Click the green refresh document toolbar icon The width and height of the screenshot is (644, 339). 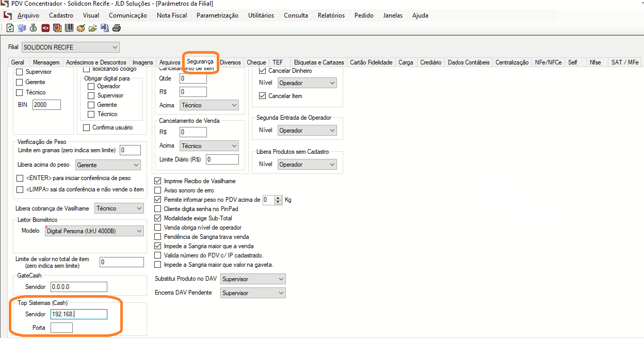tap(10, 28)
